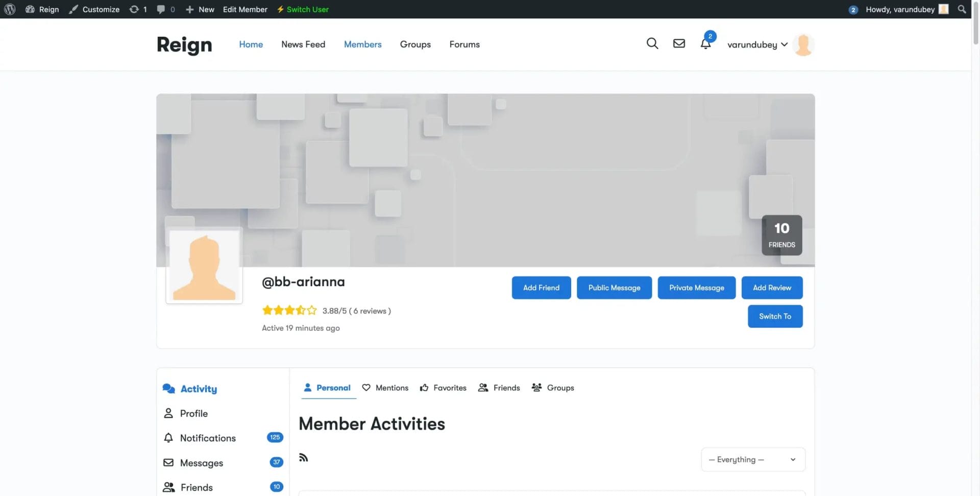Viewport: 980px width, 496px height.
Task: Click the 10 FRIENDS badge on cover image
Action: [781, 235]
